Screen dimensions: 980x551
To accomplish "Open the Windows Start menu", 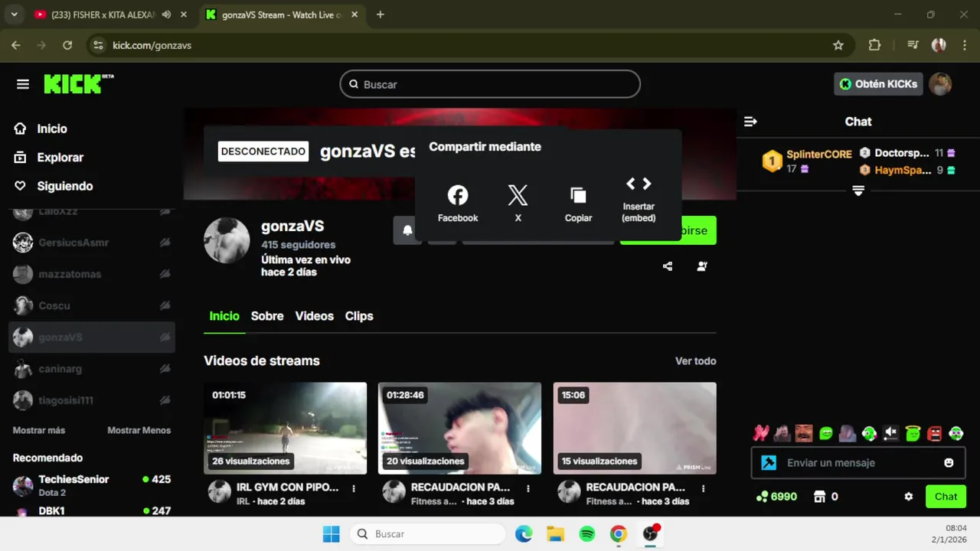I will coord(332,534).
